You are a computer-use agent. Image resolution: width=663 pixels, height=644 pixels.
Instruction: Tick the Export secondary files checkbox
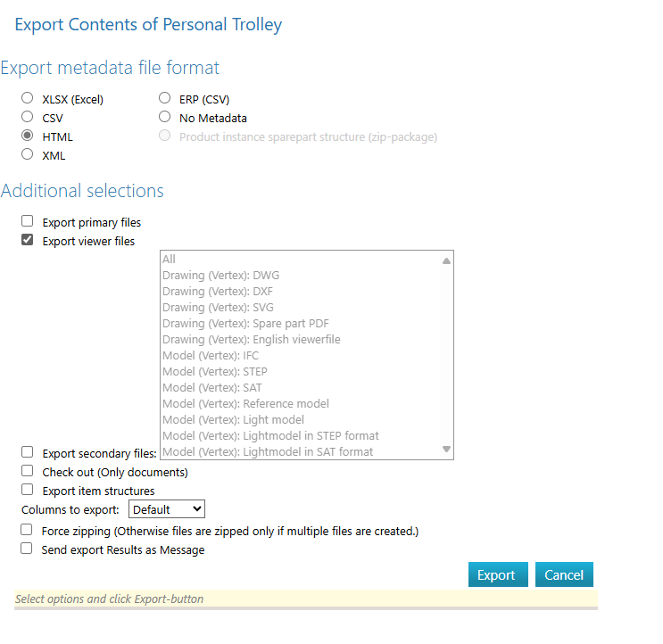(28, 452)
